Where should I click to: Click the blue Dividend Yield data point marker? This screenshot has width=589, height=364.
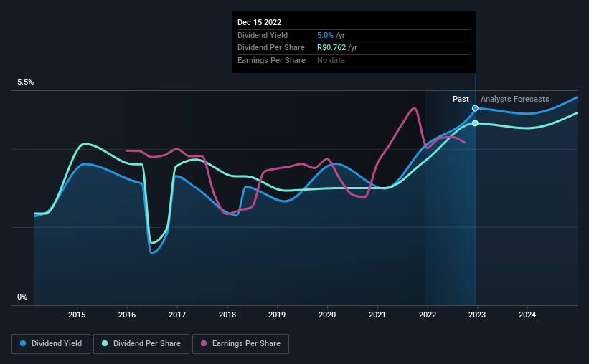[475, 108]
